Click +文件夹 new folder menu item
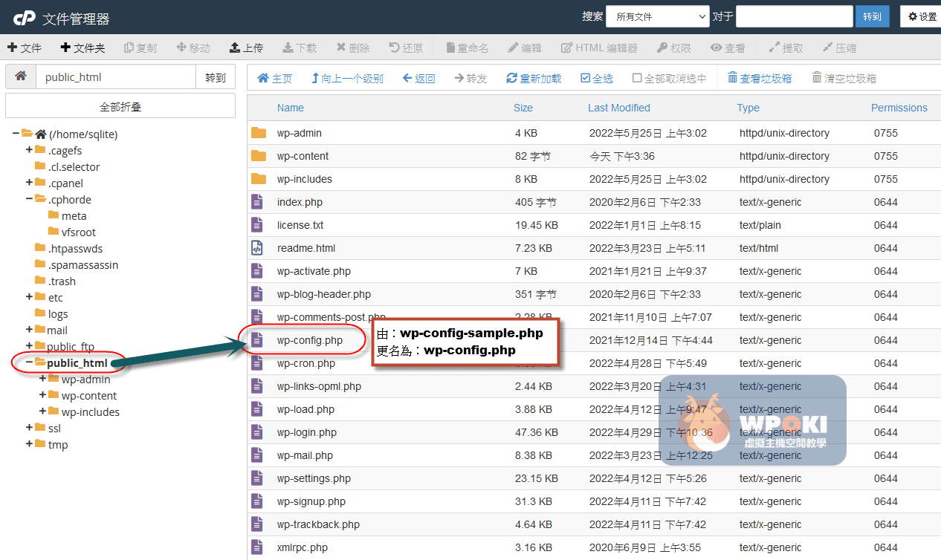941x560 pixels. pos(83,48)
